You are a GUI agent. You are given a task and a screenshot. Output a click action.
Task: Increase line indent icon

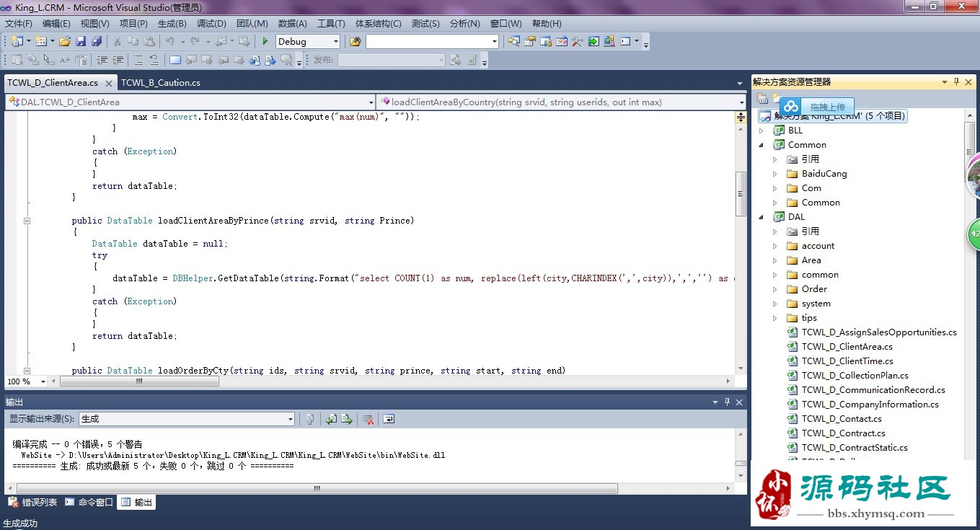click(x=118, y=60)
